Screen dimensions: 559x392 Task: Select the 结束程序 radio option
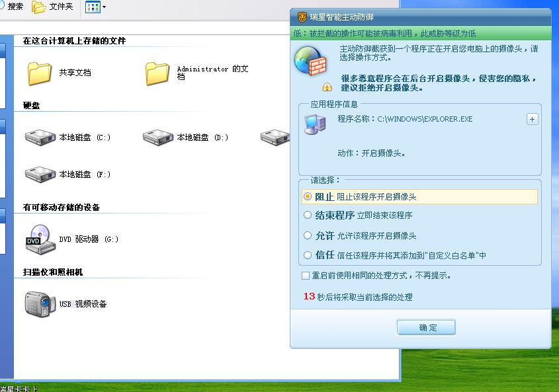coord(308,215)
